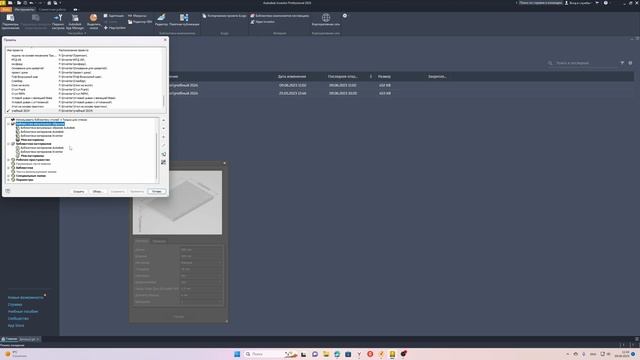This screenshot has width=640, height=360.
Task: Launch Autodesk App Manager
Action: [x=75, y=21]
